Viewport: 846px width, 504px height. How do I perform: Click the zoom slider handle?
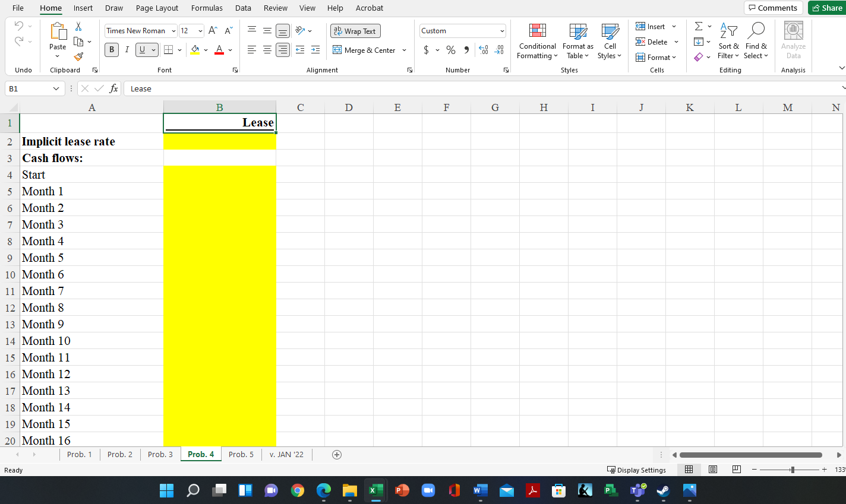click(x=793, y=470)
